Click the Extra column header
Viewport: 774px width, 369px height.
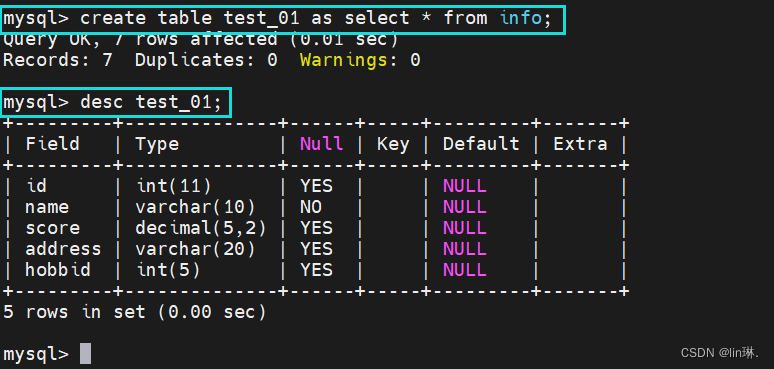point(580,144)
